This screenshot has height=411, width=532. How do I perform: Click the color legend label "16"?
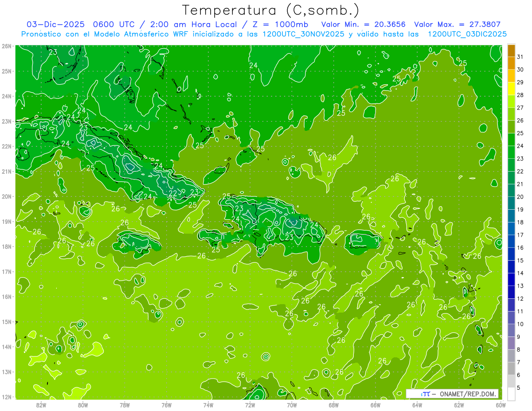point(520,247)
